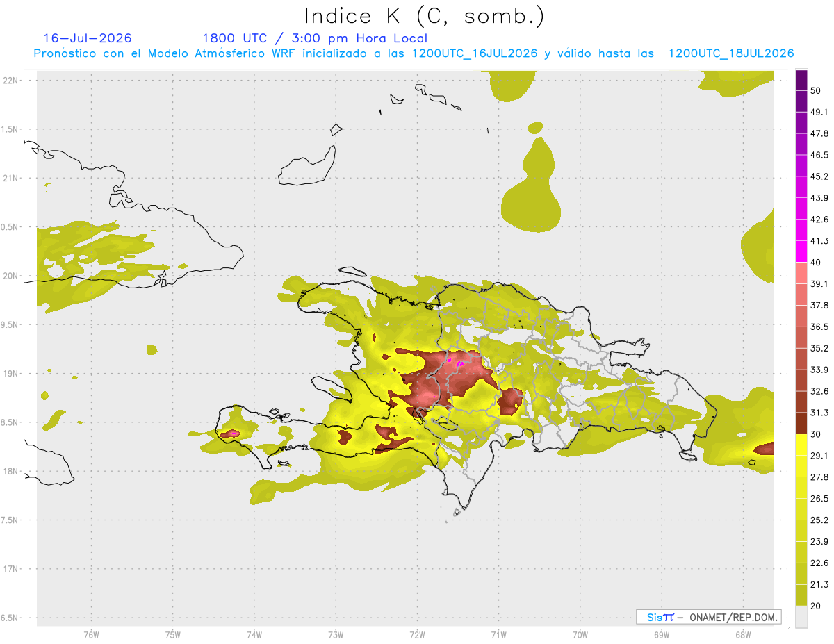Click the "20N" latitude label
The height and width of the screenshot is (644, 834).
click(x=12, y=276)
